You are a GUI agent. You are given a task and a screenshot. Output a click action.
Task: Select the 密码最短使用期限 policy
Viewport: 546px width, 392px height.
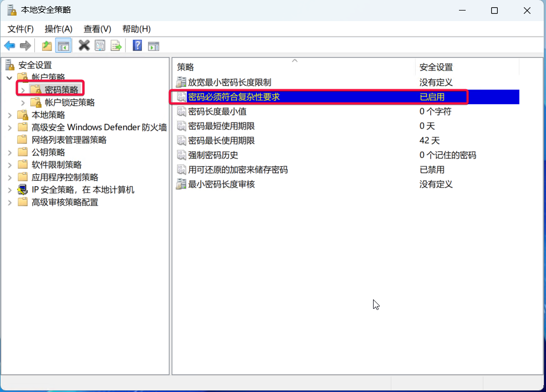[222, 126]
